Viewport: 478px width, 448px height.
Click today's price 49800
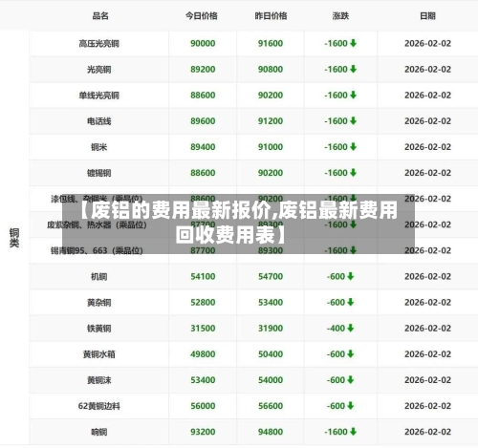(203, 354)
